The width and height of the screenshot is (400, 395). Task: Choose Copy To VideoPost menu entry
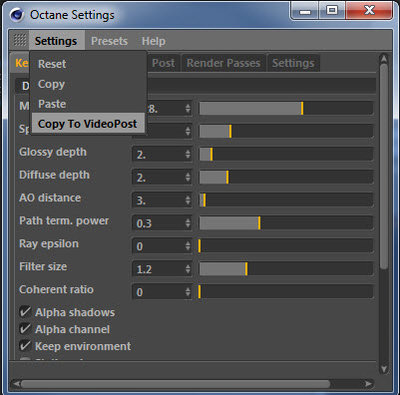pos(88,124)
